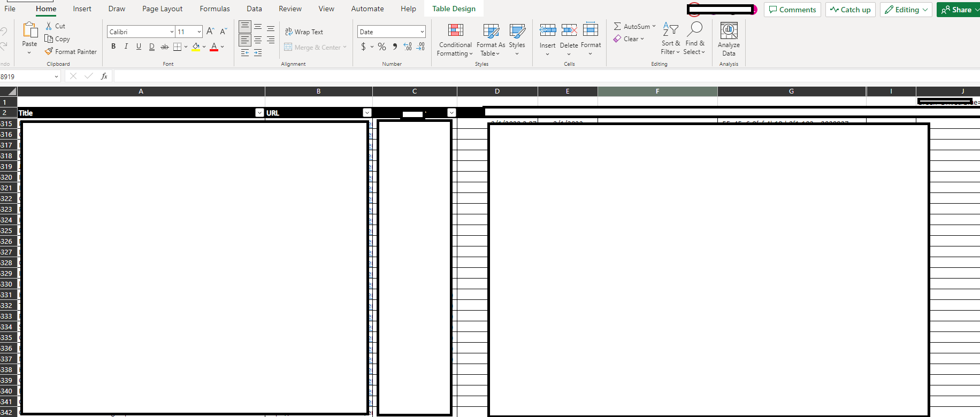Decrease decimal places
This screenshot has width=980, height=417.
click(x=420, y=47)
